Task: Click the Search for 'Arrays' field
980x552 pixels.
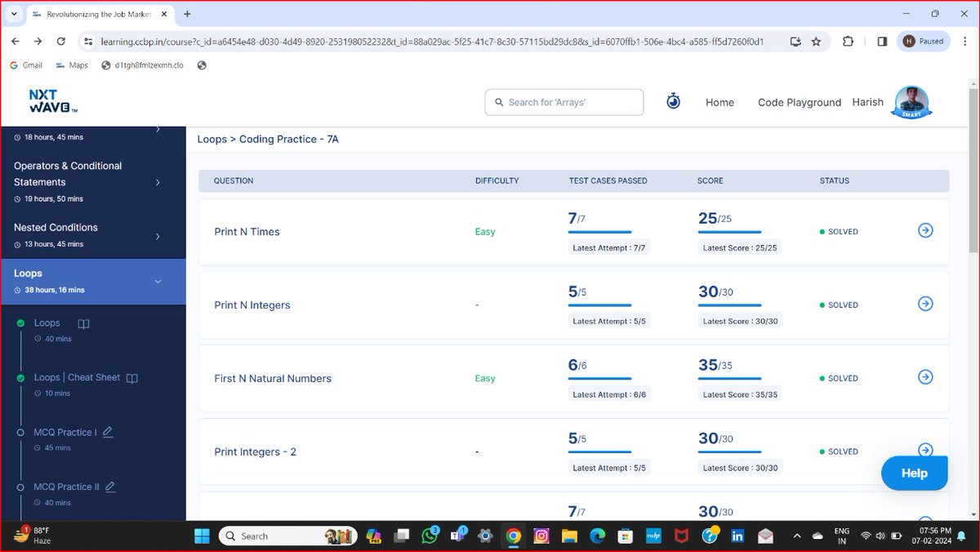Action: (x=563, y=102)
